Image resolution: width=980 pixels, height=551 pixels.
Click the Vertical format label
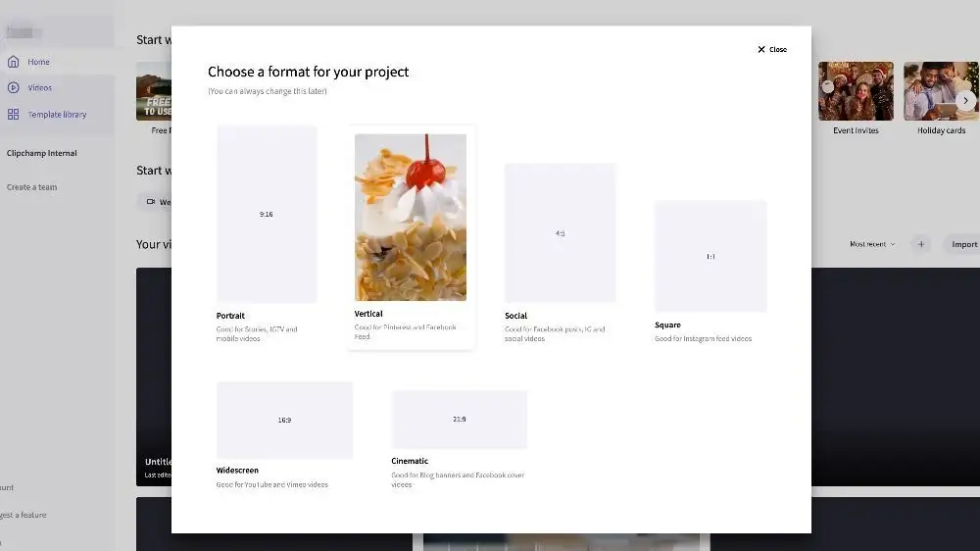(x=368, y=314)
